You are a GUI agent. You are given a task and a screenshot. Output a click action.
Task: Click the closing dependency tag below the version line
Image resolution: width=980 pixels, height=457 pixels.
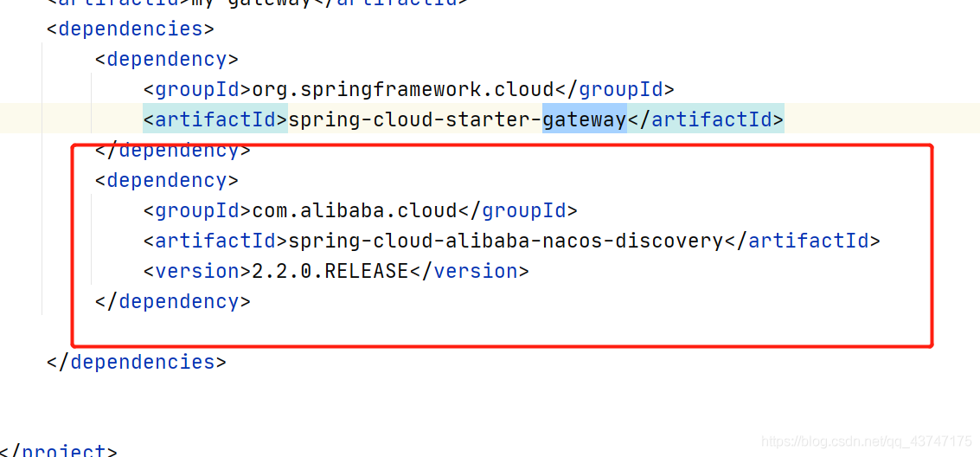(172, 301)
